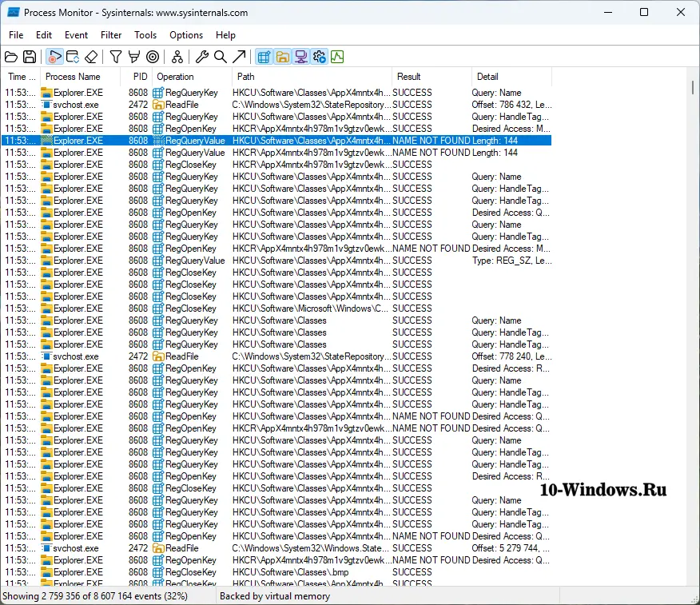This screenshot has width=700, height=605.
Task: Toggle Show Profiling Events graph button
Action: point(337,58)
